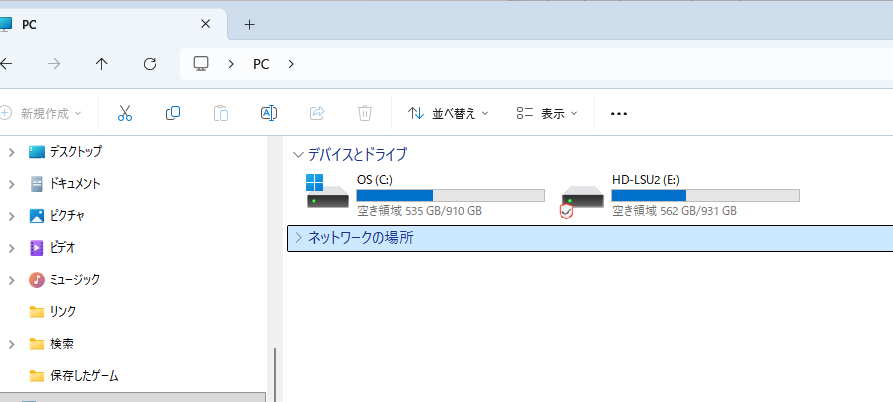
Task: Open the 並べ替え sort dropdown
Action: tap(448, 113)
